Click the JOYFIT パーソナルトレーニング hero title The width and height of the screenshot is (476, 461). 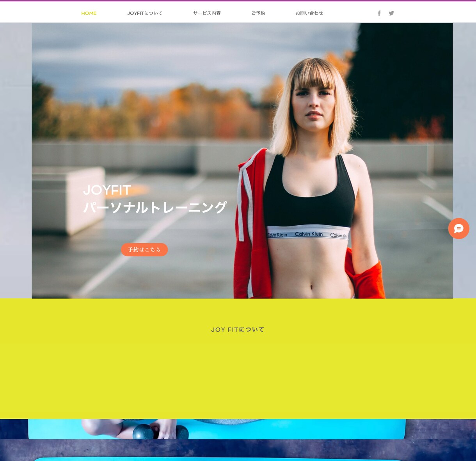point(155,199)
